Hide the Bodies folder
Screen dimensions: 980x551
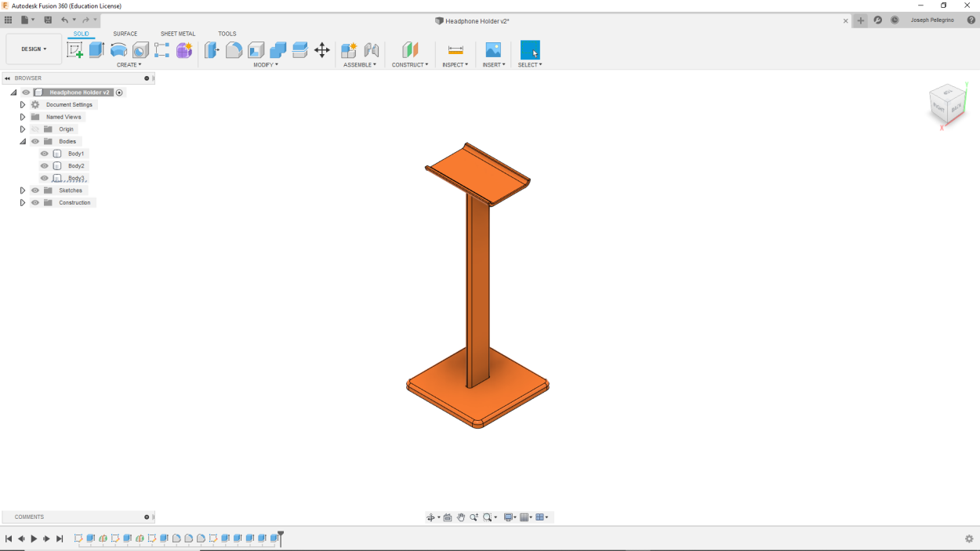(x=35, y=142)
